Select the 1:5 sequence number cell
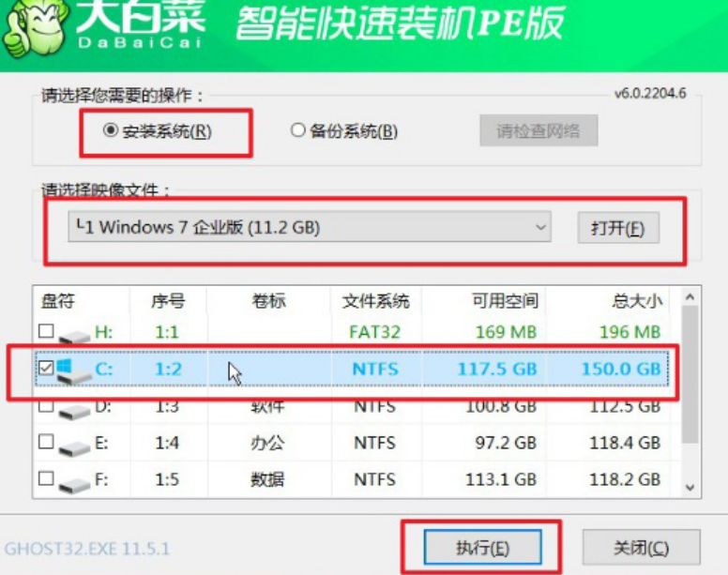Screen dimensions: 728x575 pyautogui.click(x=167, y=479)
